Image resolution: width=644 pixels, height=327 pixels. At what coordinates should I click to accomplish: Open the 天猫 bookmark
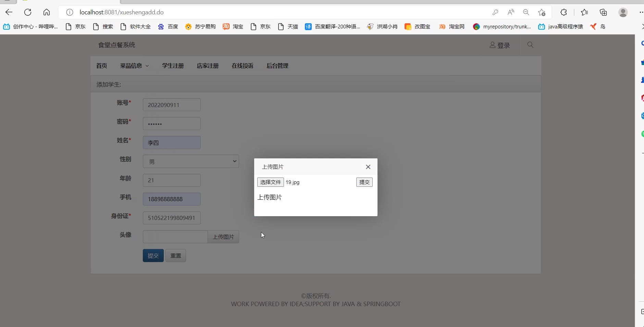click(x=288, y=27)
